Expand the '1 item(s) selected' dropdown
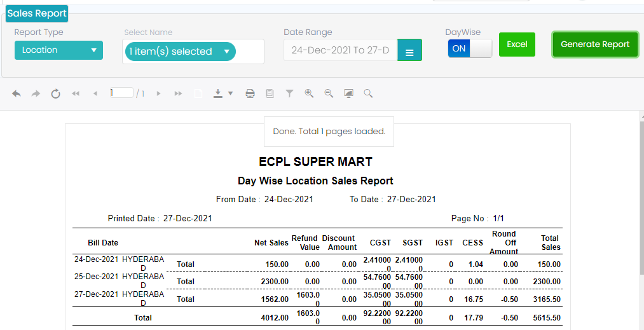 coord(180,52)
